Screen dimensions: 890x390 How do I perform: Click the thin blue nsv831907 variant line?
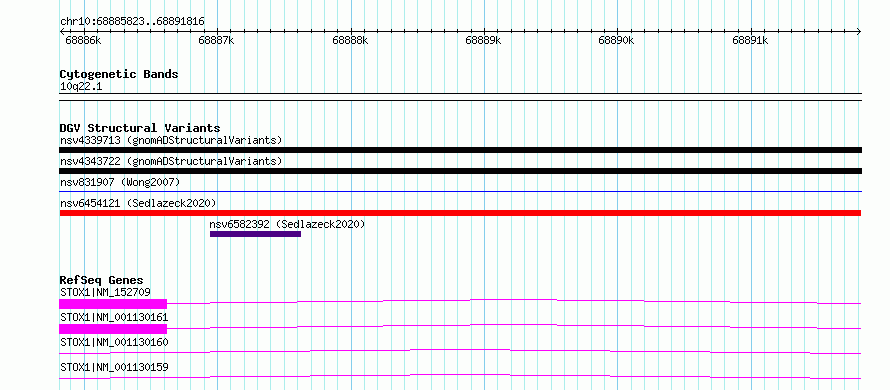(x=460, y=192)
